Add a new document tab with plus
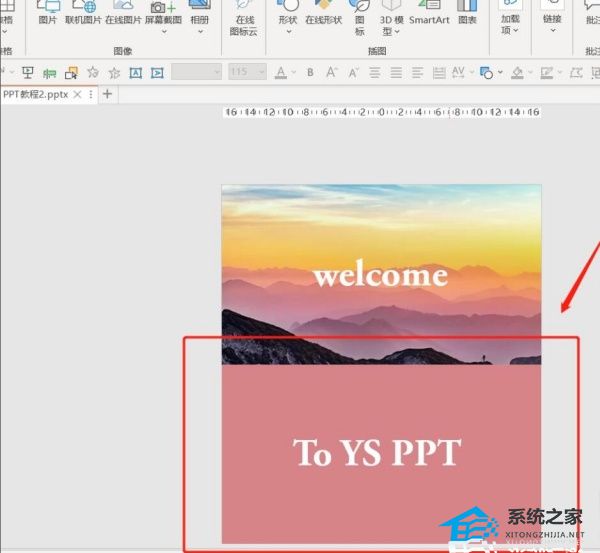 tap(108, 94)
